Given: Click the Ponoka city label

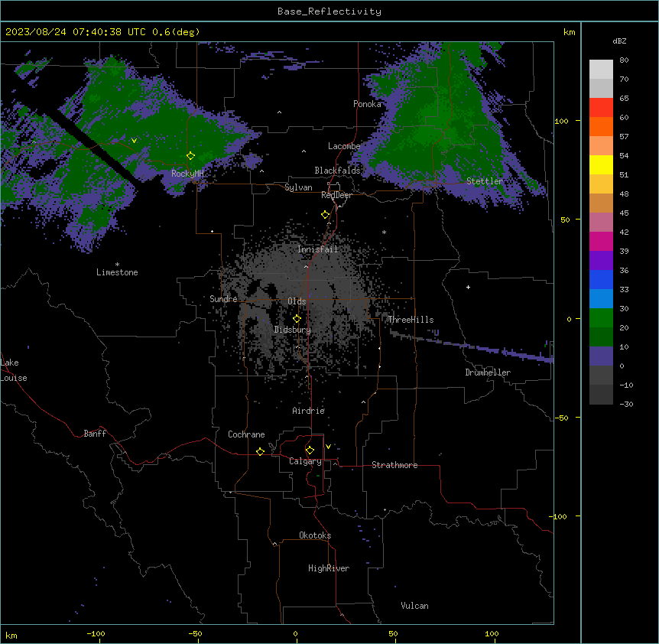Looking at the screenshot, I should tap(367, 104).
